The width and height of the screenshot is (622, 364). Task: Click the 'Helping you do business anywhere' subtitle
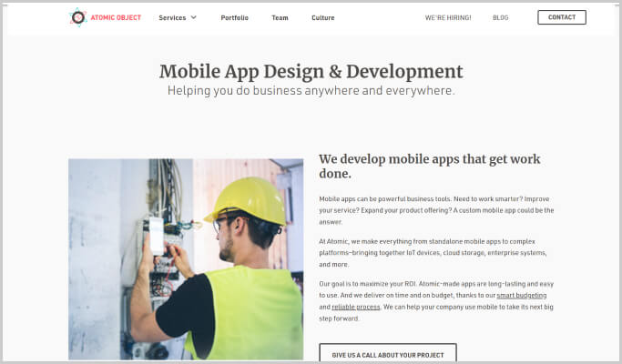[x=311, y=91]
